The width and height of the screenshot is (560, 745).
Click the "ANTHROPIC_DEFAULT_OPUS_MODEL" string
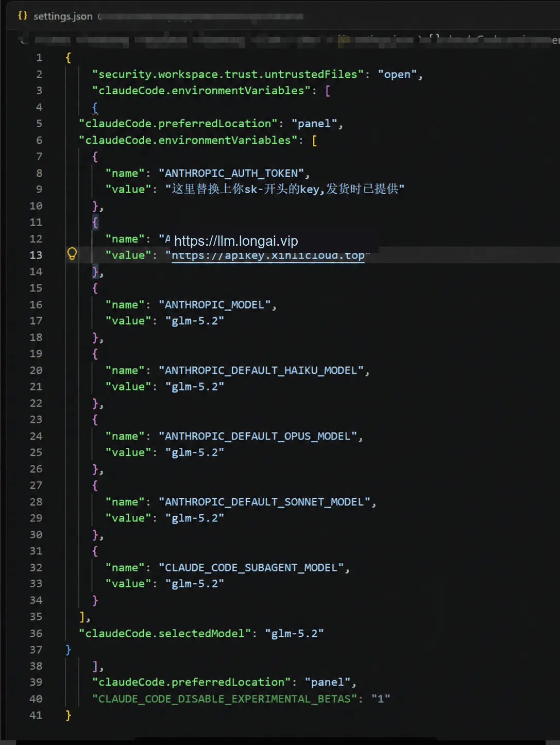pyautogui.click(x=258, y=436)
